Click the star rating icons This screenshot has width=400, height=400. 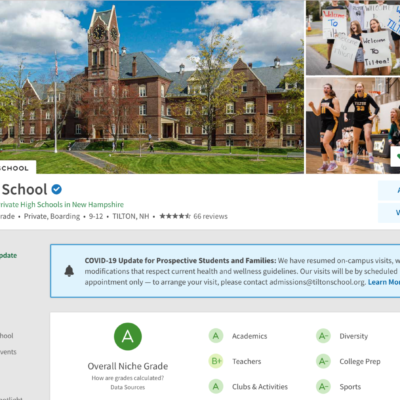175,216
